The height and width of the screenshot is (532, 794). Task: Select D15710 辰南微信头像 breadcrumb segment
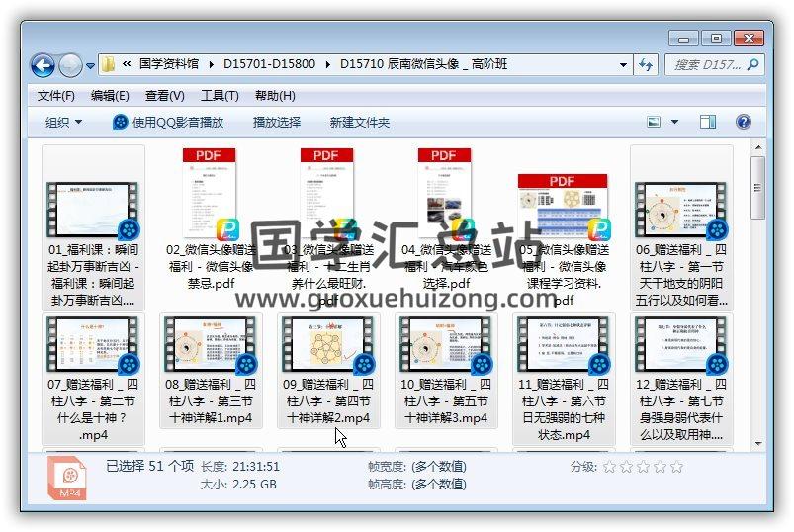[x=423, y=64]
